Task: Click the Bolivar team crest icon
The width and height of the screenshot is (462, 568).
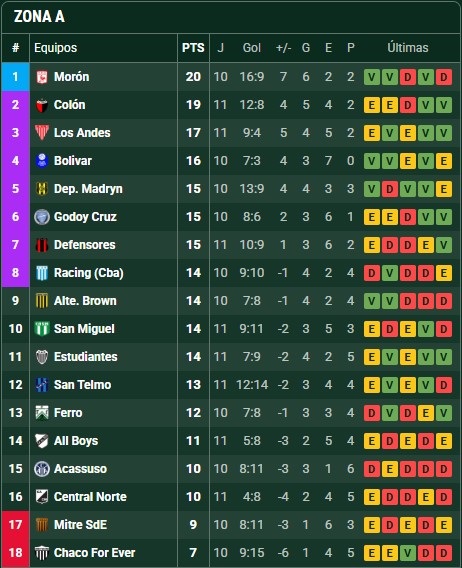Action: pyautogui.click(x=42, y=160)
